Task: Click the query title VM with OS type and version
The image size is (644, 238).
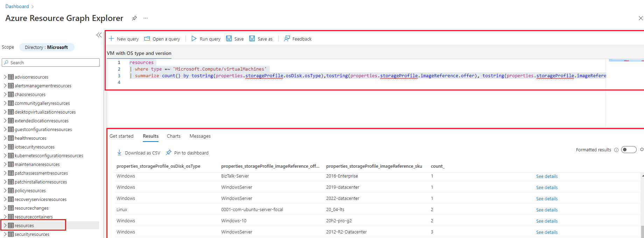Action: (x=139, y=53)
